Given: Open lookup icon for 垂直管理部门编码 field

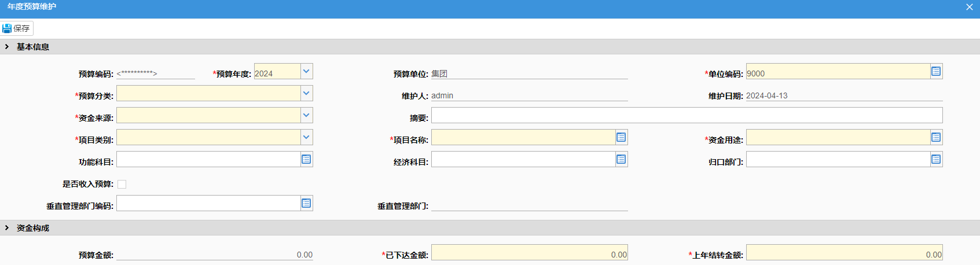Looking at the screenshot, I should pyautogui.click(x=306, y=203).
